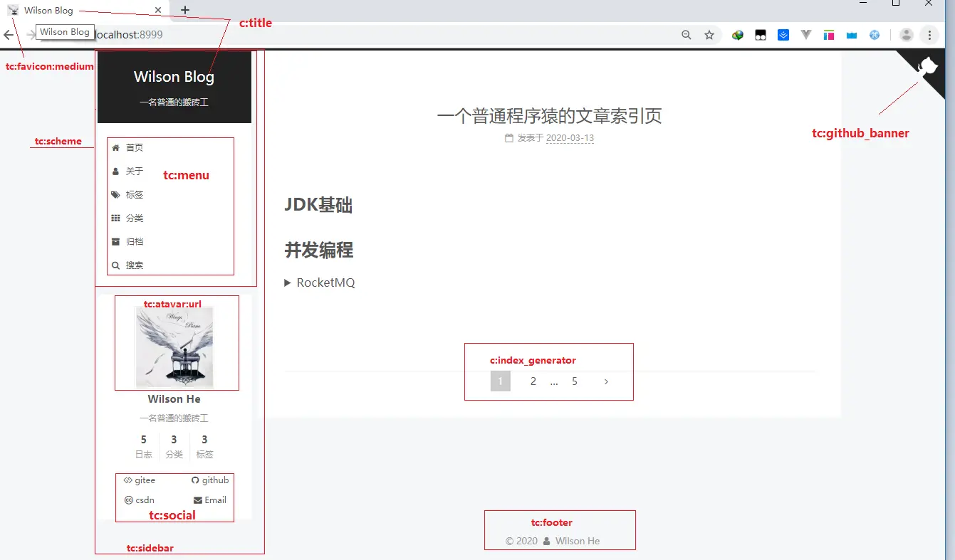Open a new browser tab with plus button

(x=184, y=10)
